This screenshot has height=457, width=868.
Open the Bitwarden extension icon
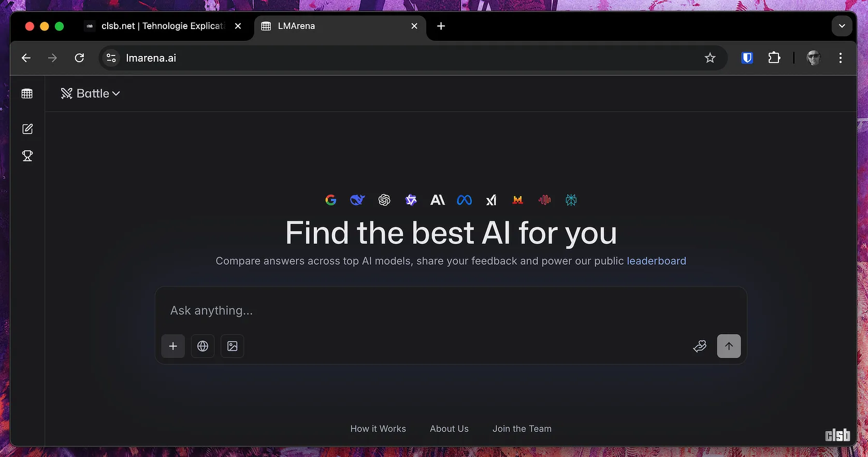(x=747, y=58)
